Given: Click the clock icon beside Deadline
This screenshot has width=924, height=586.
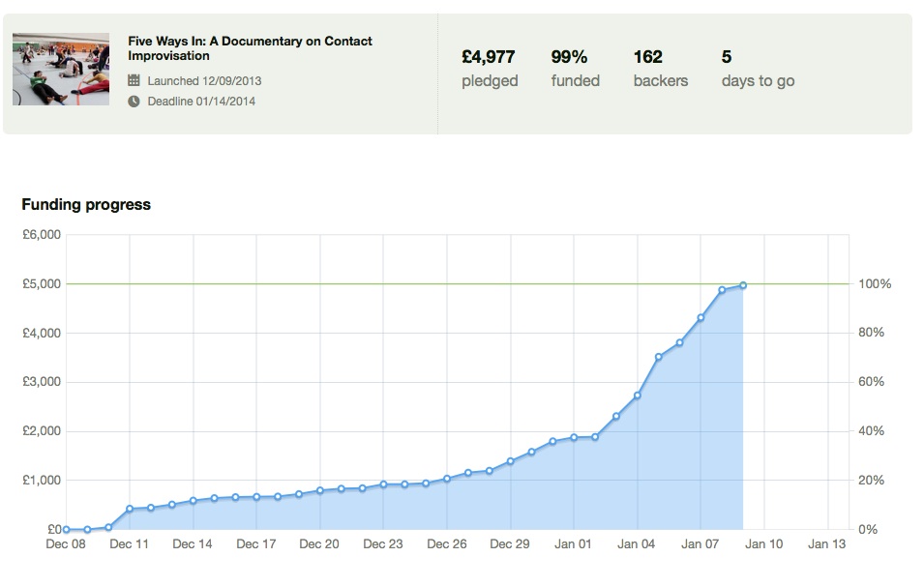Looking at the screenshot, I should pyautogui.click(x=134, y=101).
